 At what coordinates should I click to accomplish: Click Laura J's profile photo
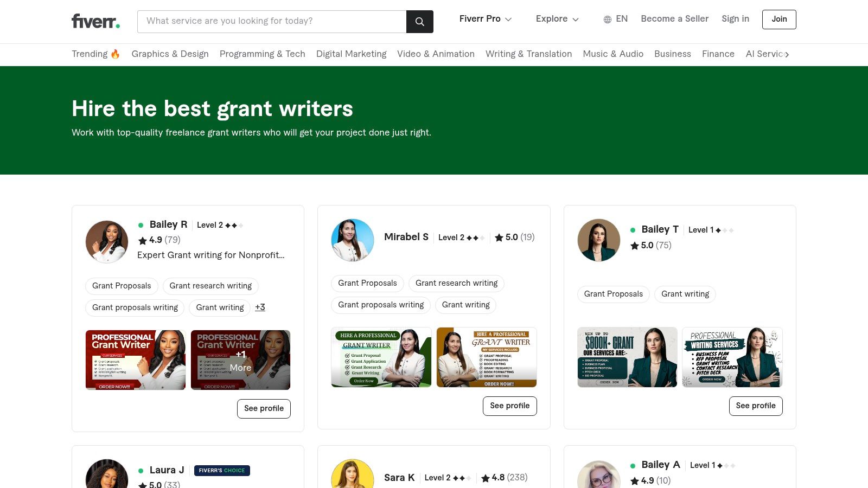107,474
